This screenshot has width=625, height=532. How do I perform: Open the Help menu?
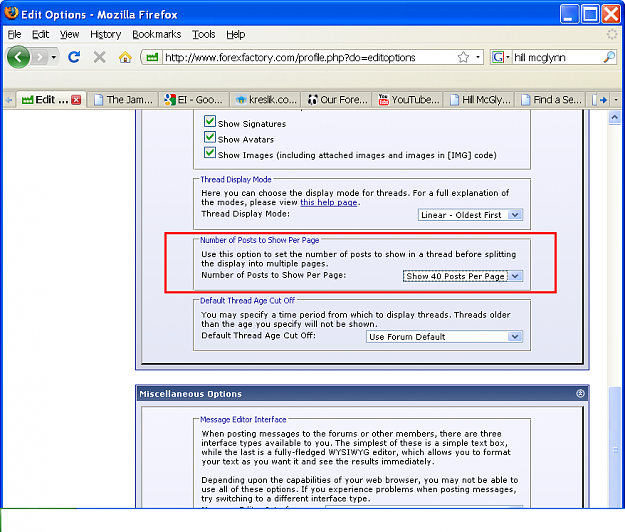(236, 35)
